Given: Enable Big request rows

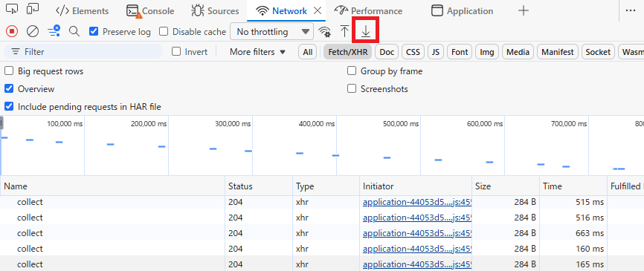Looking at the screenshot, I should (x=9, y=71).
